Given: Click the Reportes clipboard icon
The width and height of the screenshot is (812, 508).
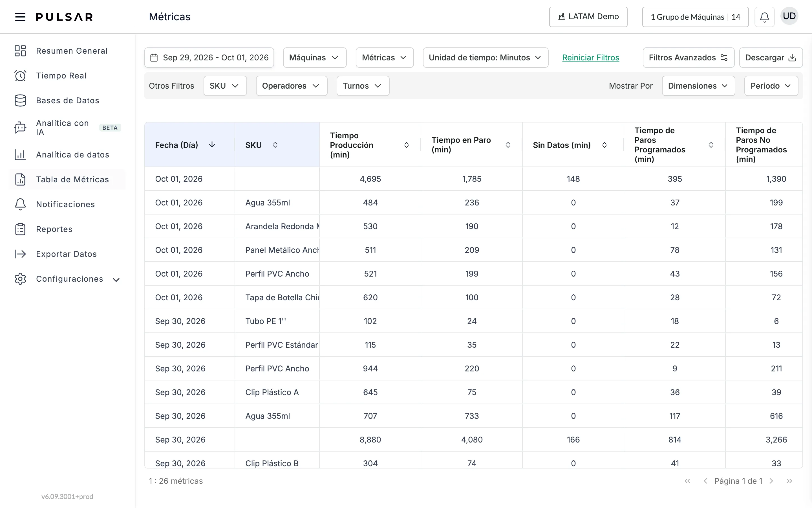Looking at the screenshot, I should 20,229.
